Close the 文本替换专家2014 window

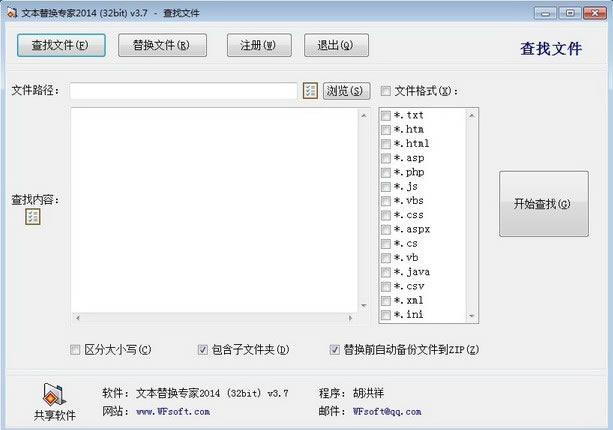click(x=595, y=13)
